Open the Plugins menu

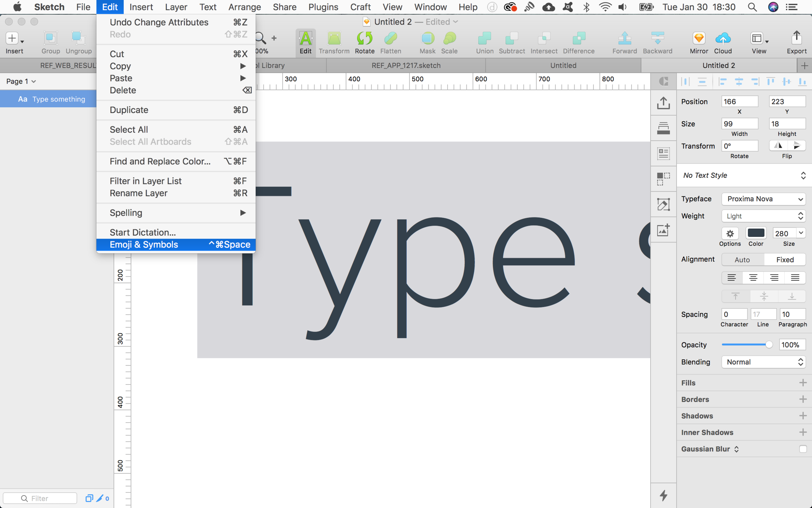pyautogui.click(x=323, y=7)
